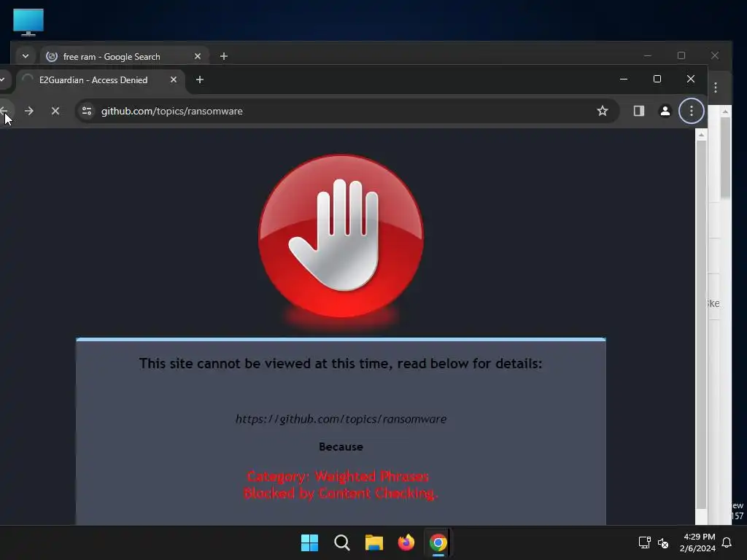Open site information icon in address bar
Screen dimensions: 747x560
click(x=87, y=111)
